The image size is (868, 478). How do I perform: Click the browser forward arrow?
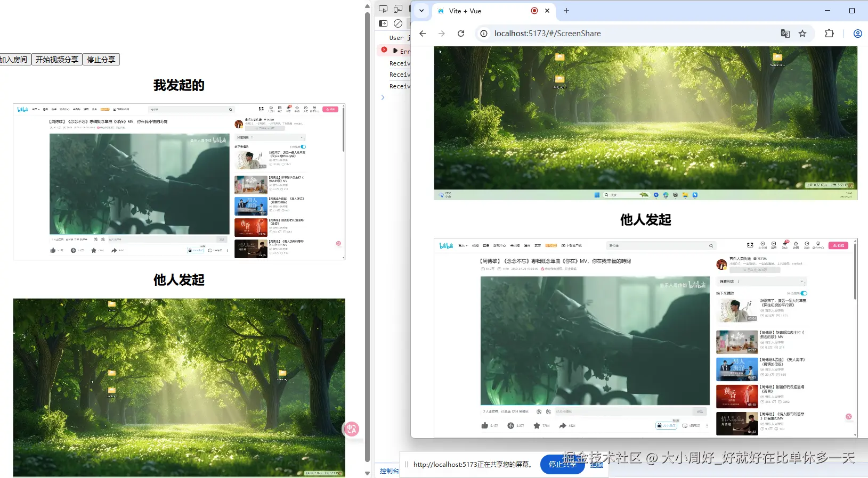[442, 34]
